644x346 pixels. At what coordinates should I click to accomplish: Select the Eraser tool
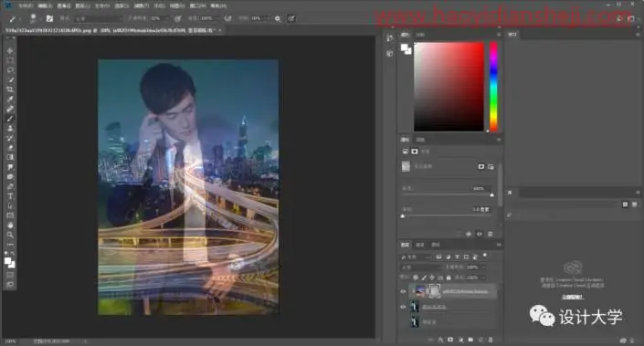click(10, 148)
